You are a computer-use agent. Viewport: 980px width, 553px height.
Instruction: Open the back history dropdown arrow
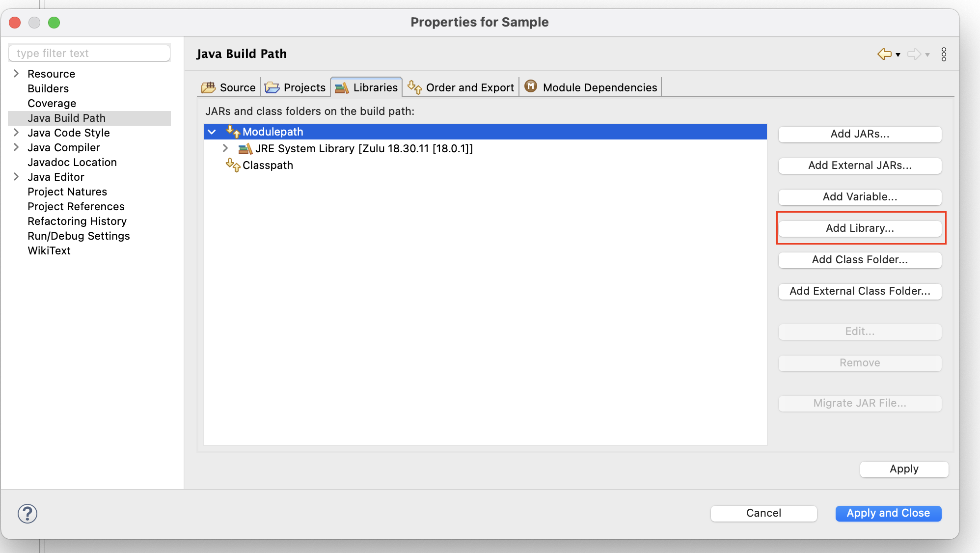click(x=898, y=55)
